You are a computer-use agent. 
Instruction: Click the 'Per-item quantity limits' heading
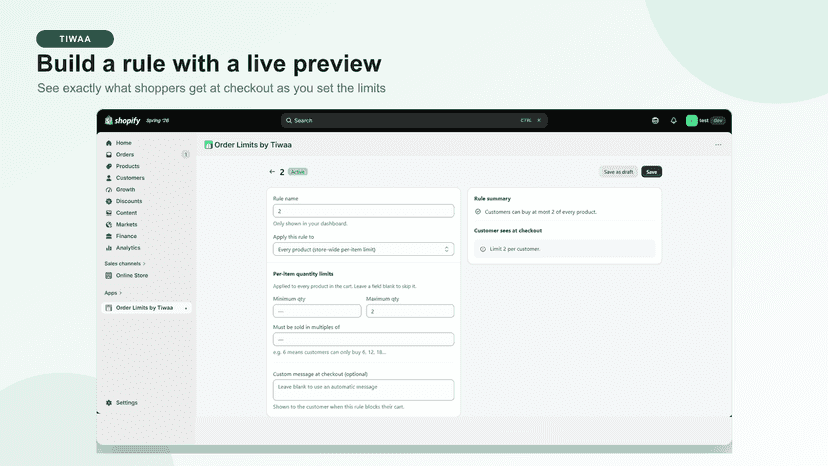(x=303, y=274)
